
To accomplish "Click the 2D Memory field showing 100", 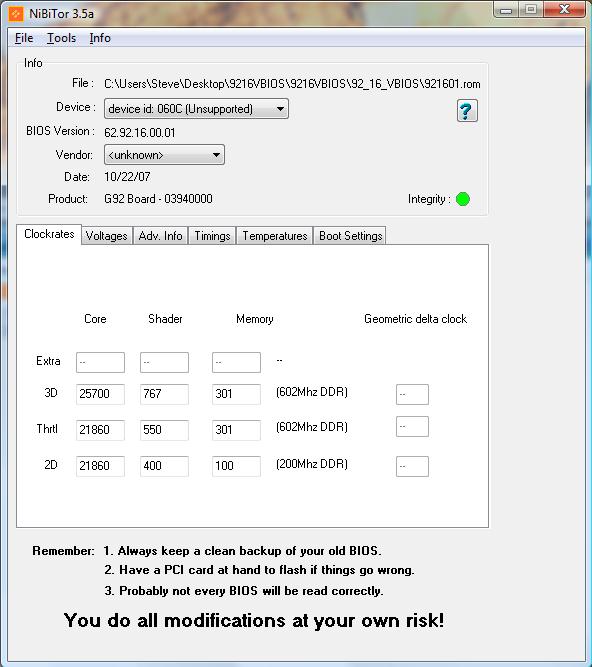I will pos(236,466).
